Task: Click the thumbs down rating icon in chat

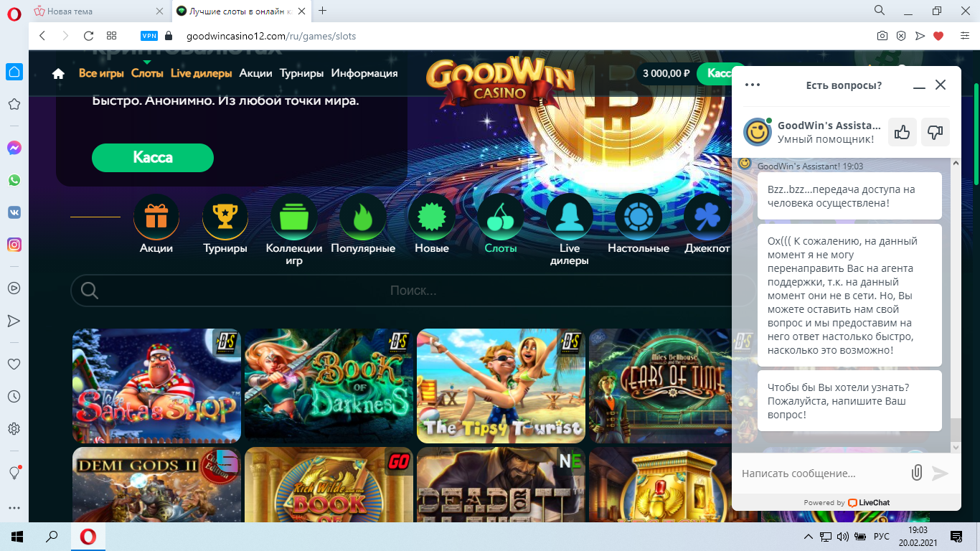Action: click(x=935, y=132)
